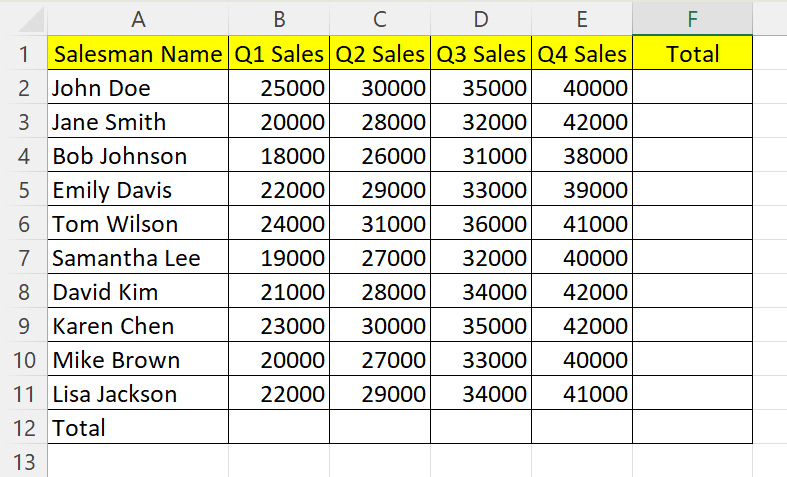Image resolution: width=787 pixels, height=477 pixels.
Task: Select row 6 header
Action: (23, 223)
